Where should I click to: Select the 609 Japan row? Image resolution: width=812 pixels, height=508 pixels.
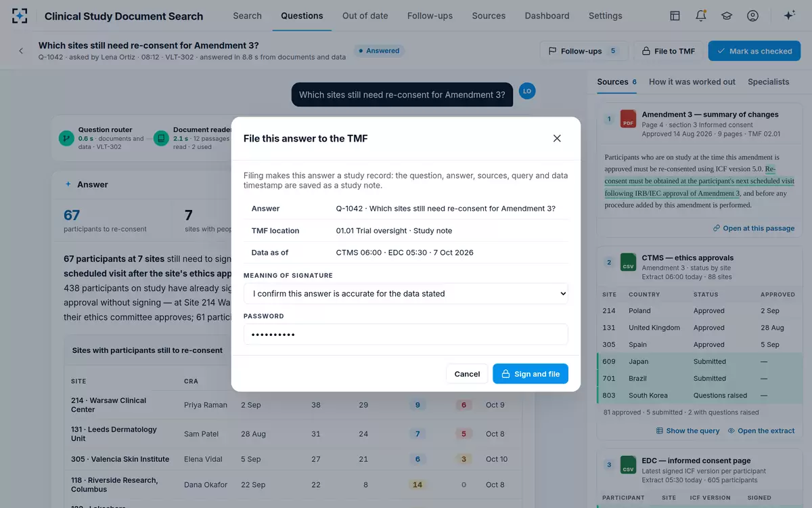700,362
